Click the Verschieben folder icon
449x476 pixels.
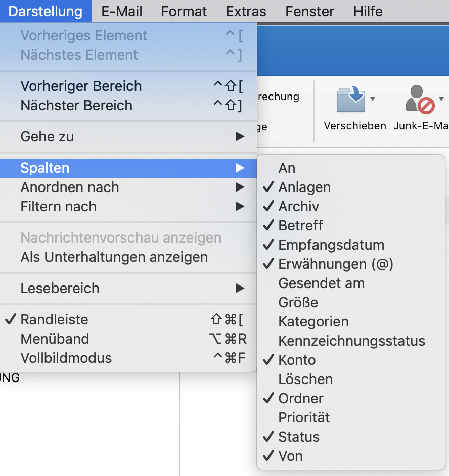coord(351,99)
